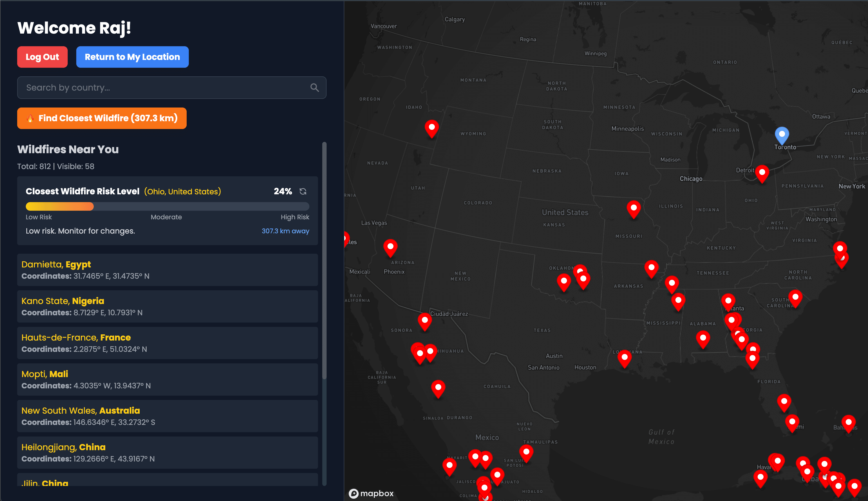This screenshot has width=868, height=501.
Task: Select the New South Wales, Australia entry
Action: coord(167,416)
